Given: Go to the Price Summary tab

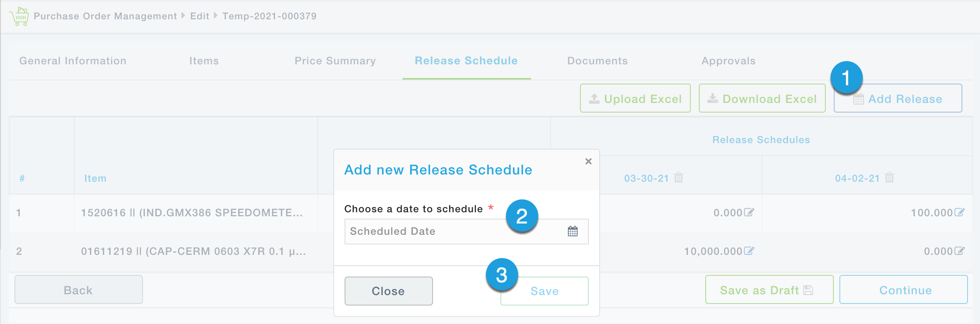Looking at the screenshot, I should point(335,61).
